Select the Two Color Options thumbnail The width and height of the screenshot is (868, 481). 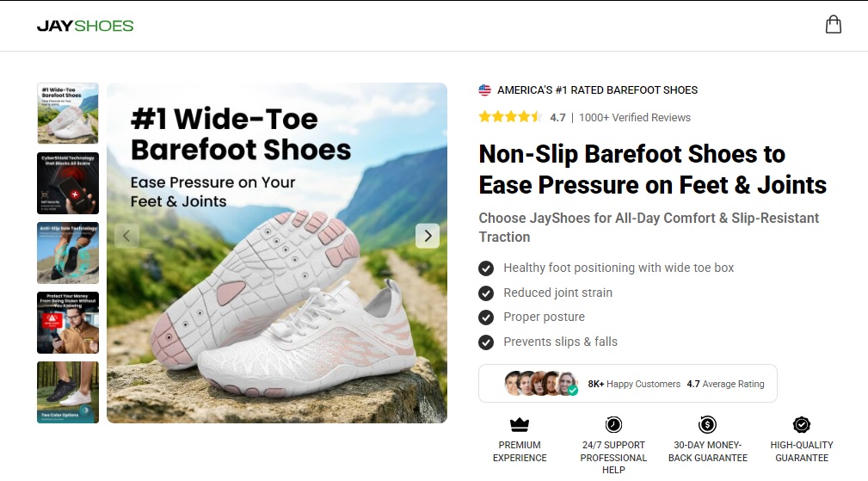click(68, 392)
